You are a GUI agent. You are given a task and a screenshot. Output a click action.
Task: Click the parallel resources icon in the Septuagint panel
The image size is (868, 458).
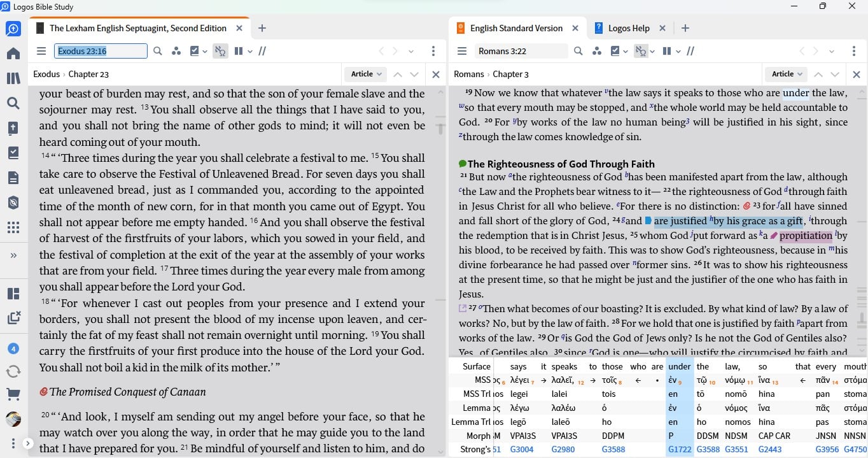coord(262,52)
